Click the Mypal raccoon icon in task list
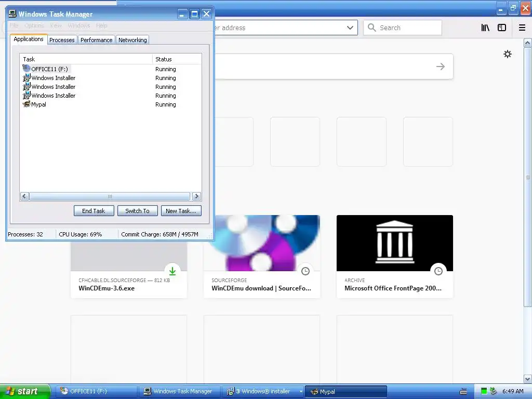532x399 pixels. coord(26,104)
